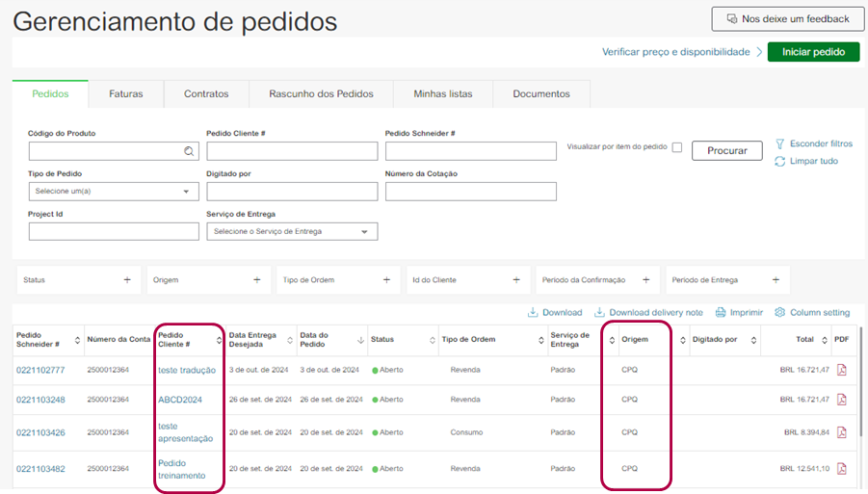This screenshot has width=868, height=494.
Task: Click the Número da Cotação input field
Action: [471, 192]
